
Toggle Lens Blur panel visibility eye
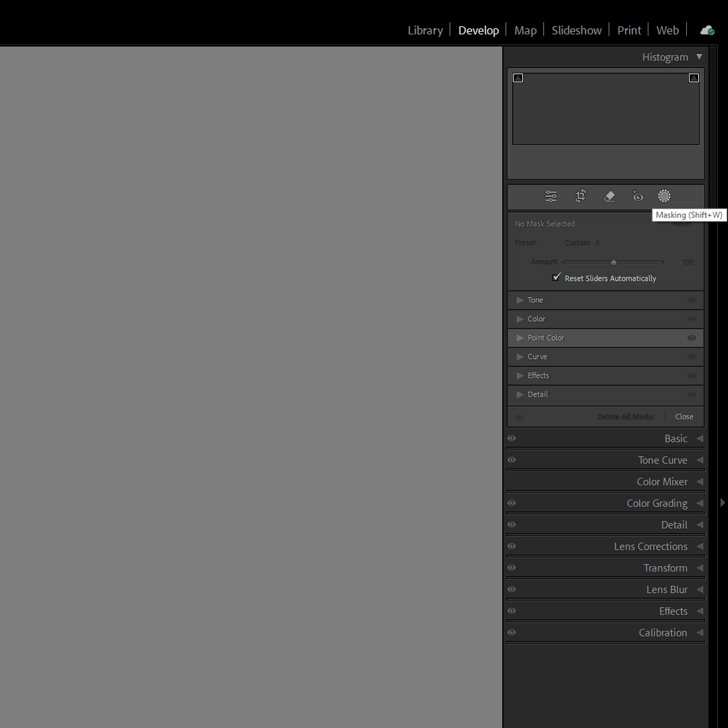[x=511, y=589]
